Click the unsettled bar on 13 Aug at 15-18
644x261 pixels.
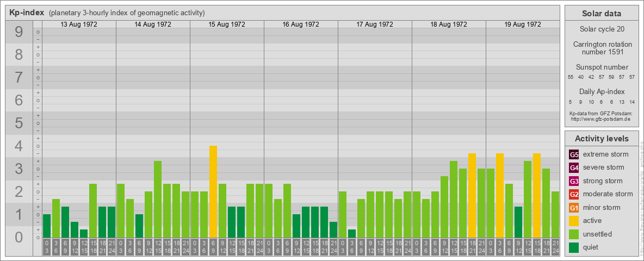tap(93, 210)
